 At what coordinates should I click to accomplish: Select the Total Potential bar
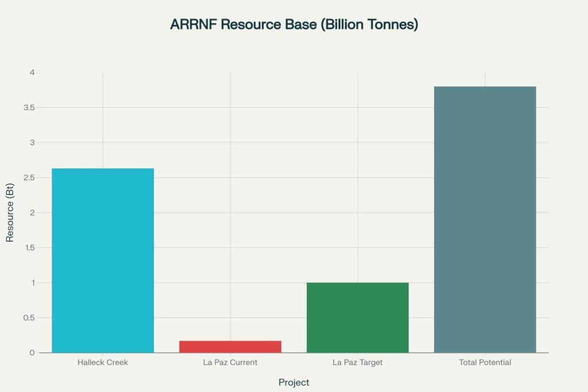pos(486,218)
